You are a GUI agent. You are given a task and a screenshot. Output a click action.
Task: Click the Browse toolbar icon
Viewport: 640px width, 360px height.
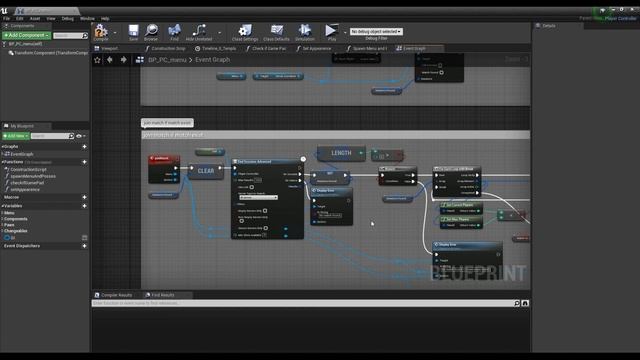point(151,32)
